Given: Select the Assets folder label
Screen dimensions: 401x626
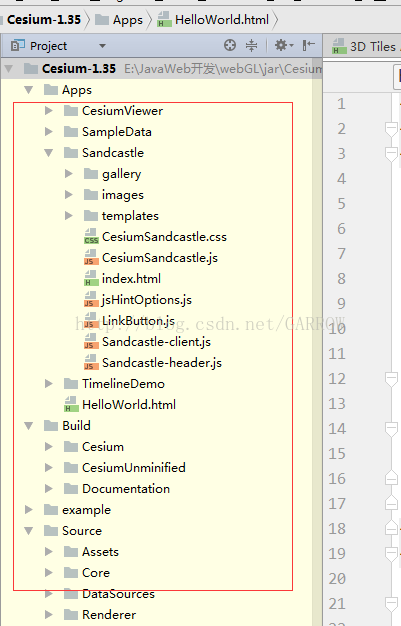Looking at the screenshot, I should pos(100,552).
